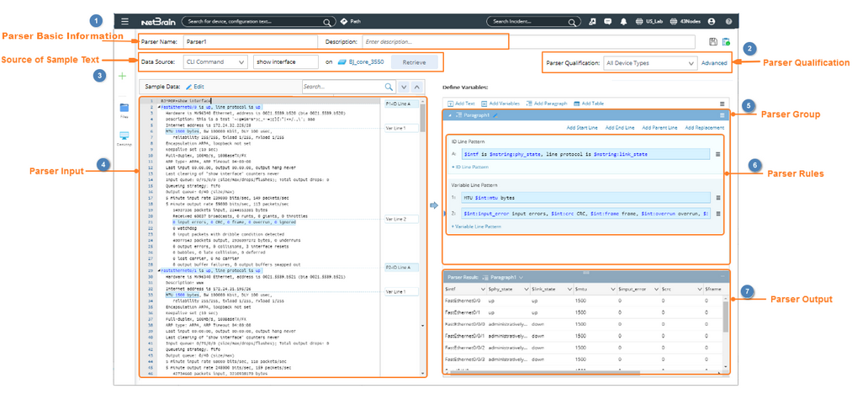
Task: Open the user account icon in header
Action: (712, 21)
